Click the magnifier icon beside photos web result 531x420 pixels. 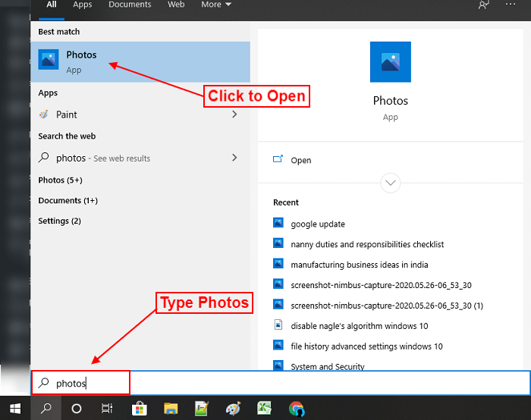(x=44, y=158)
